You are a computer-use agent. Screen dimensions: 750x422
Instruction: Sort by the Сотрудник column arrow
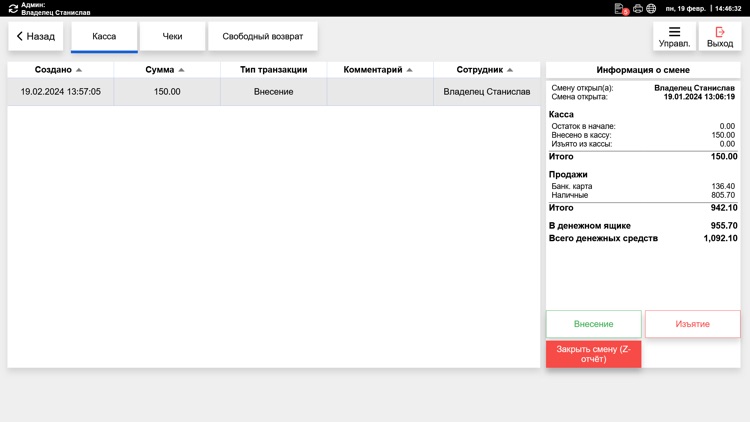[510, 70]
